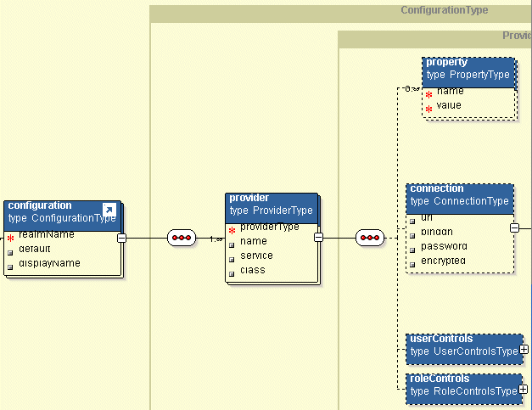Click the square marker beside encrypted

tap(412, 265)
